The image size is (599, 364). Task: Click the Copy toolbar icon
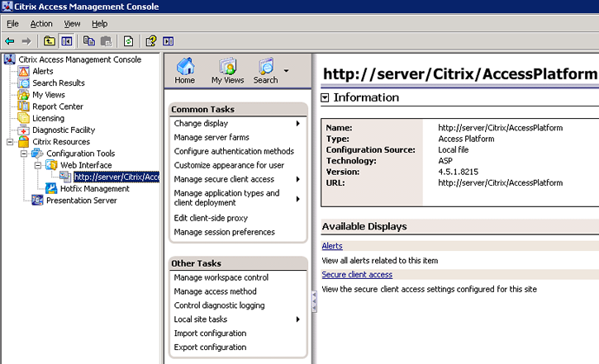coord(89,40)
